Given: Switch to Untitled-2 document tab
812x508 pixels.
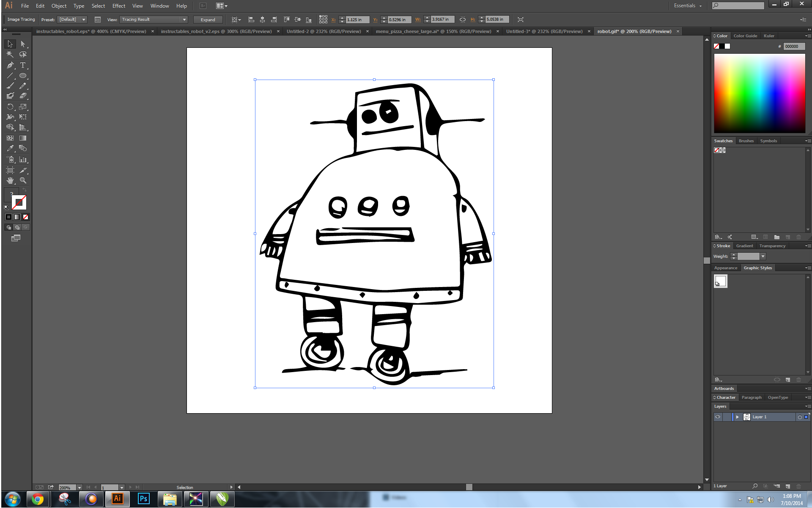Looking at the screenshot, I should click(324, 31).
